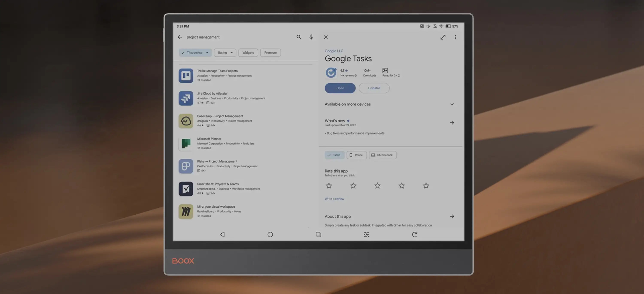Open the three-dot overflow menu
The height and width of the screenshot is (294, 644).
pyautogui.click(x=455, y=37)
